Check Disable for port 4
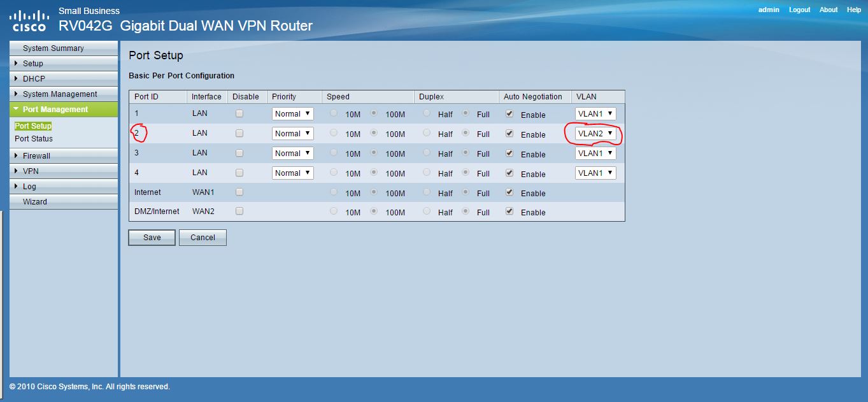 click(x=239, y=173)
